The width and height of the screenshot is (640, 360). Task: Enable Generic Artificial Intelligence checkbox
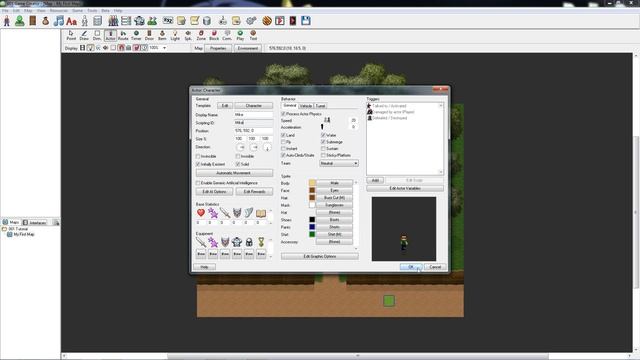coord(198,183)
